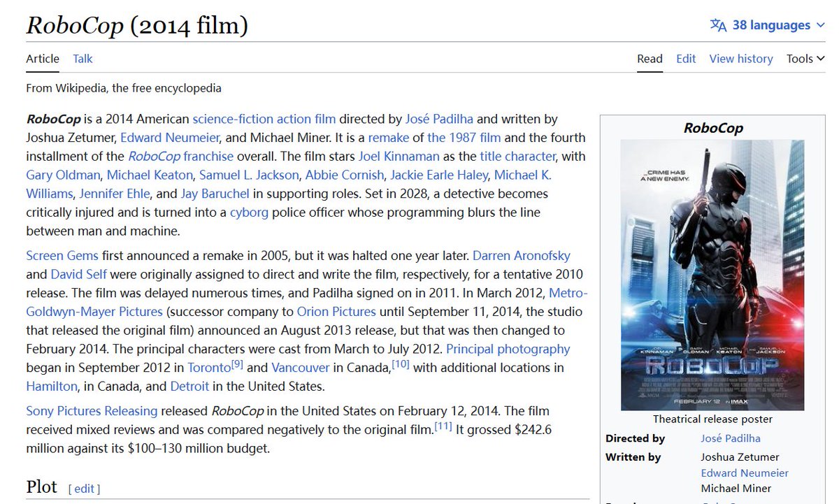
Task: Open Jennifer Ehle's link
Action: [114, 193]
